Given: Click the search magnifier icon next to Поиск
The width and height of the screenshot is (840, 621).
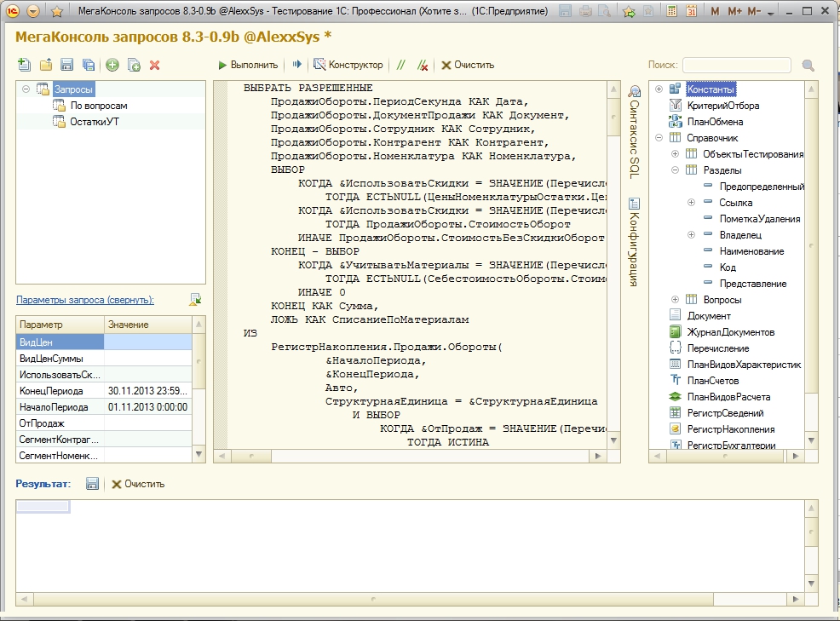Looking at the screenshot, I should pyautogui.click(x=808, y=66).
